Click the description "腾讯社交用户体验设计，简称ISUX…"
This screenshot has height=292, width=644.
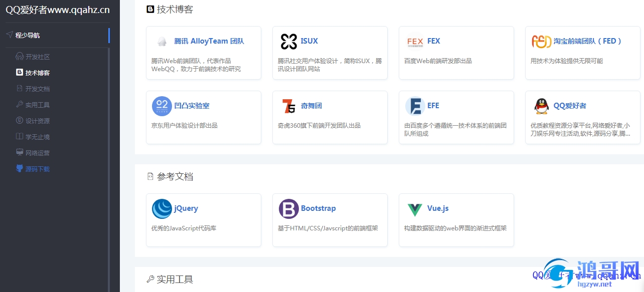pyautogui.click(x=330, y=65)
